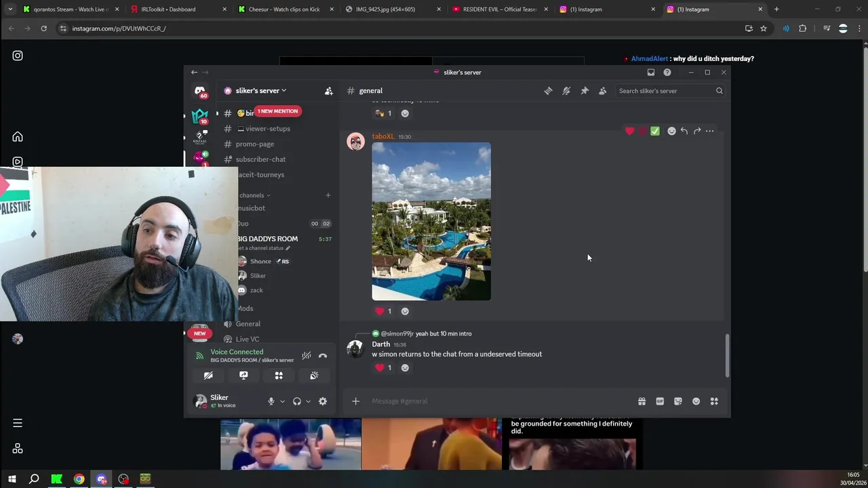Forward taboXL's message
Viewport: 868px width, 488px height.
[696, 131]
